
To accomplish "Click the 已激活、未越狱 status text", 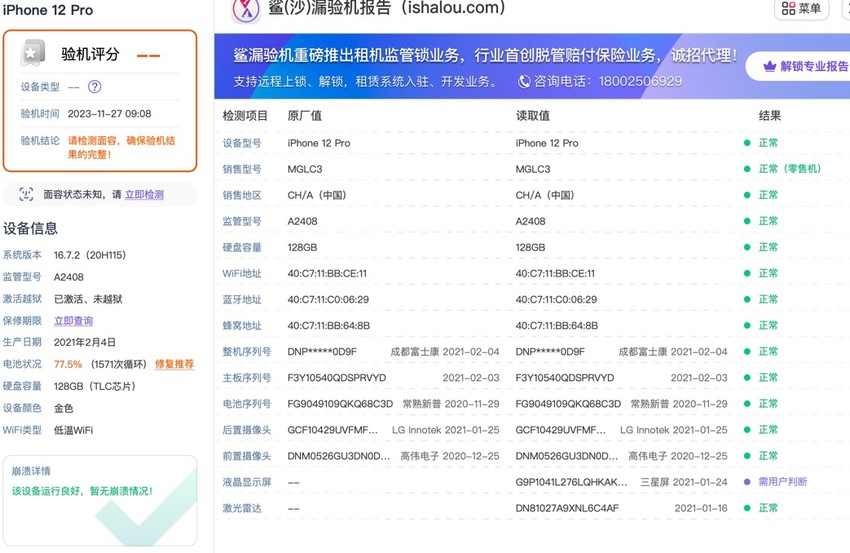I will (88, 299).
